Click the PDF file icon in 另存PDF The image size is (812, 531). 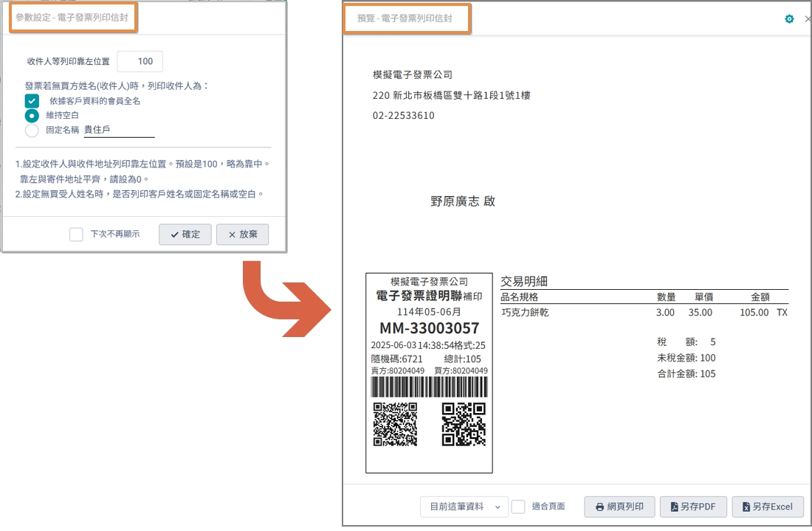pos(674,507)
